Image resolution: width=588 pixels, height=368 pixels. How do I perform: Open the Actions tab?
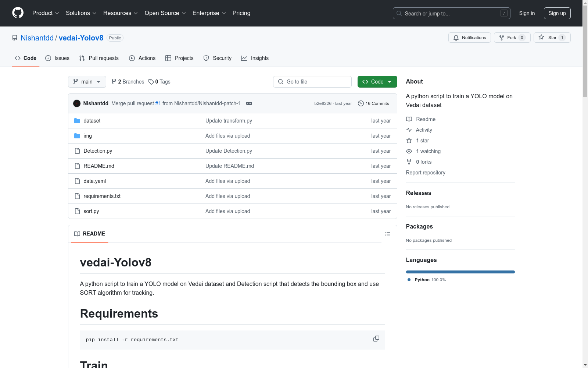(142, 58)
